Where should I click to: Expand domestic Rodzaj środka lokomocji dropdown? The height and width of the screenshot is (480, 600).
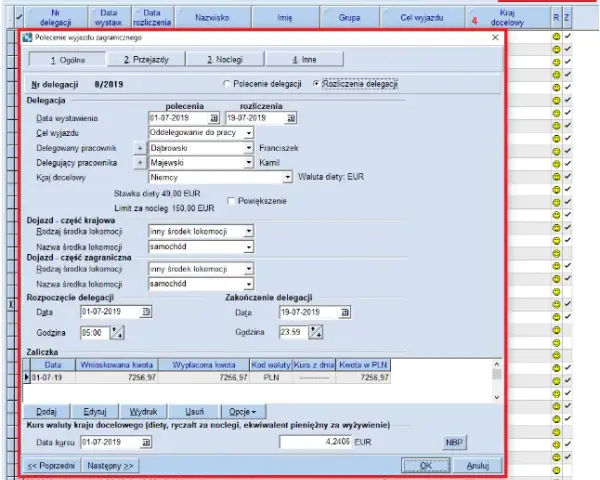click(249, 231)
